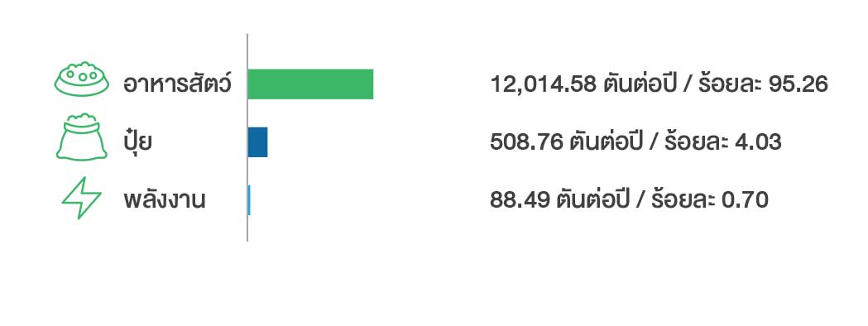This screenshot has width=868, height=326.
Task: Select the ปุ๋ย label
Action: pos(138,142)
